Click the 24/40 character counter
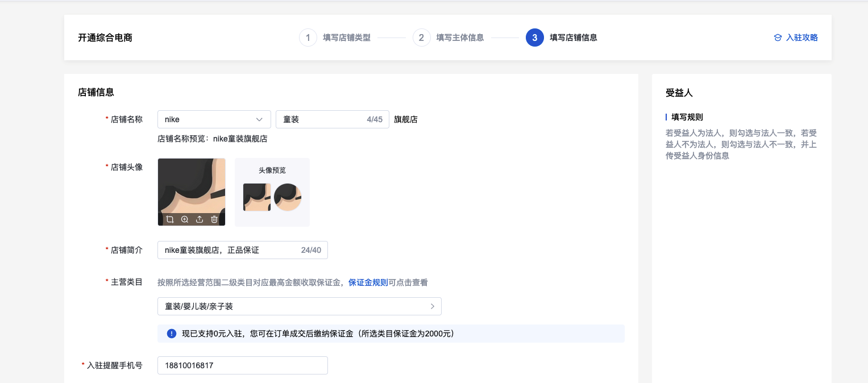The image size is (868, 383). pos(311,250)
